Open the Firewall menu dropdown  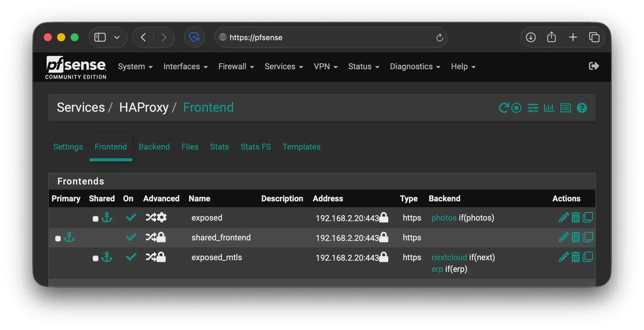coord(236,67)
